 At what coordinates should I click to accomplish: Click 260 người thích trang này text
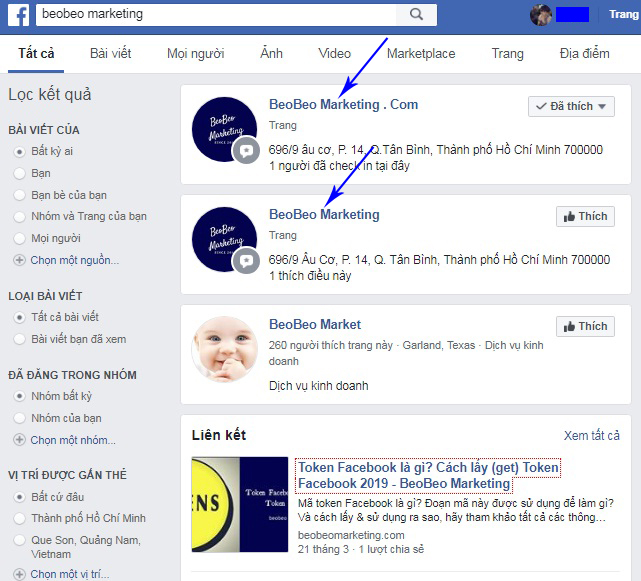pos(330,345)
